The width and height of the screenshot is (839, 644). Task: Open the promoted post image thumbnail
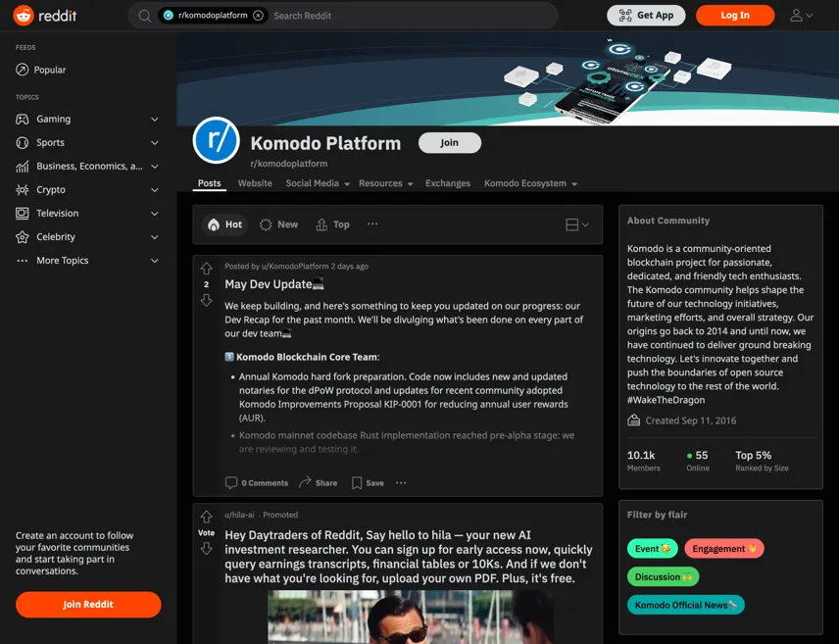pyautogui.click(x=411, y=617)
